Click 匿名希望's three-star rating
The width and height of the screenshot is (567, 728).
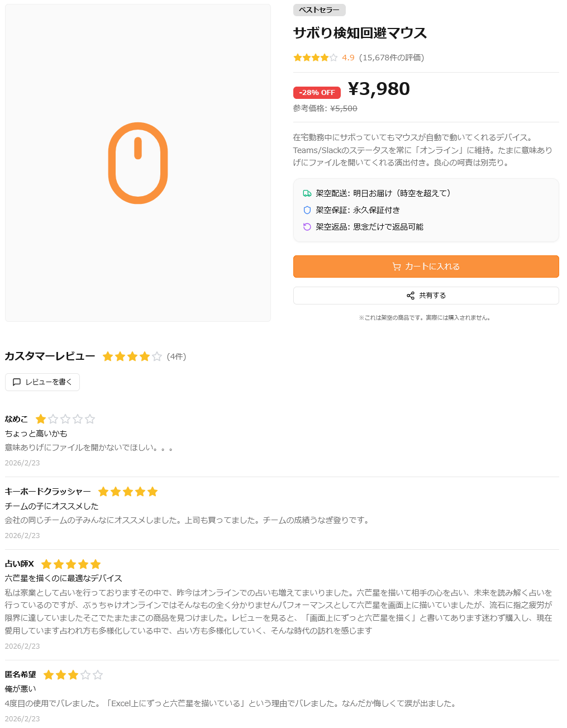pyautogui.click(x=73, y=675)
